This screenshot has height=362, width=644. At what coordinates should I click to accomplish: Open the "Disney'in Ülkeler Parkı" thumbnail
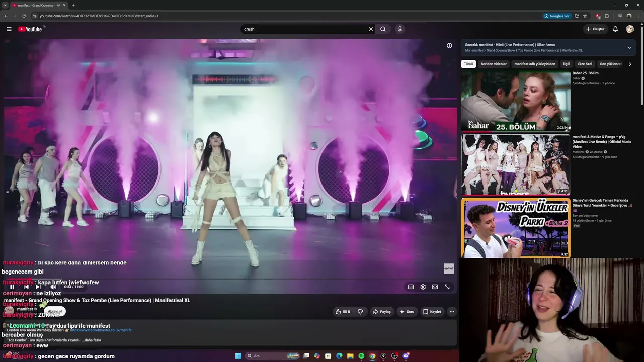[x=516, y=228]
